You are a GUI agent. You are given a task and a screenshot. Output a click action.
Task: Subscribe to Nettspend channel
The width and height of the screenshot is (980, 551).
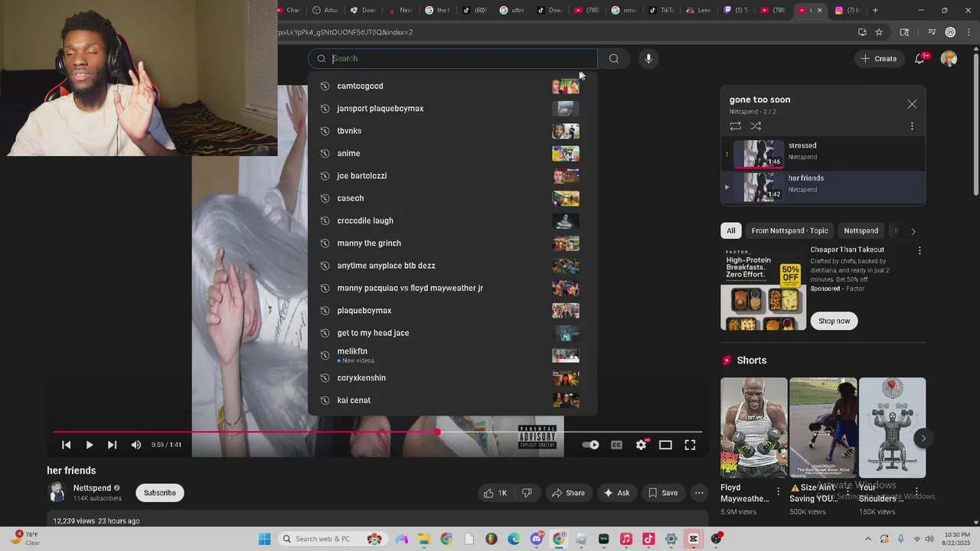pyautogui.click(x=160, y=493)
